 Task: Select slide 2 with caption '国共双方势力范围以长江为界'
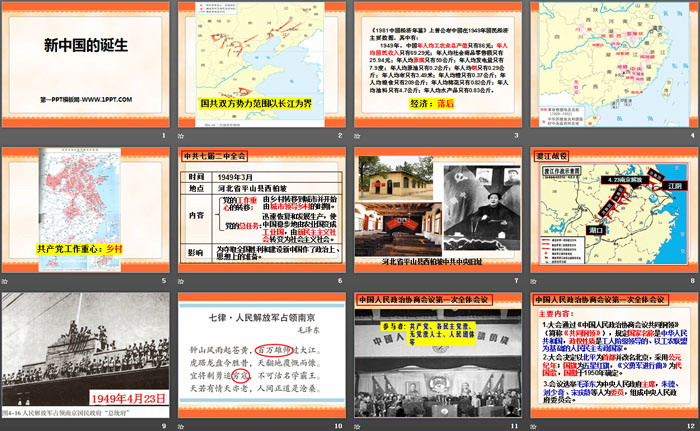click(262, 64)
